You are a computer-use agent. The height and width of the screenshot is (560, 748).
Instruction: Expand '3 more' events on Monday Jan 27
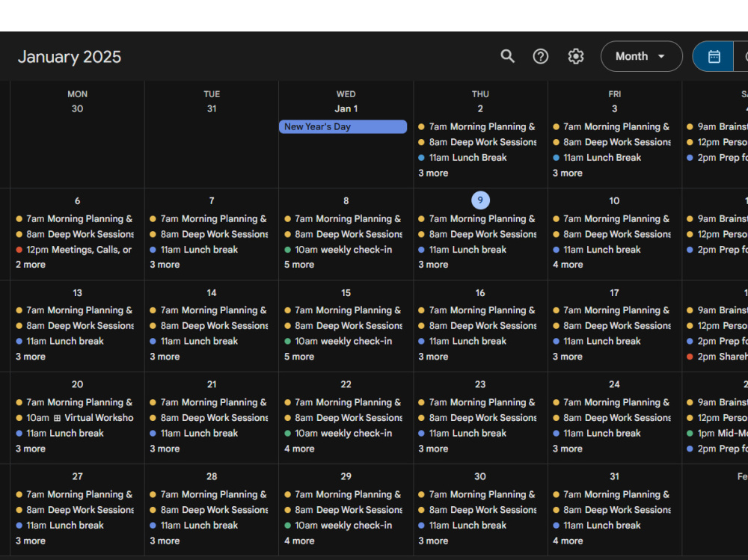click(x=31, y=541)
